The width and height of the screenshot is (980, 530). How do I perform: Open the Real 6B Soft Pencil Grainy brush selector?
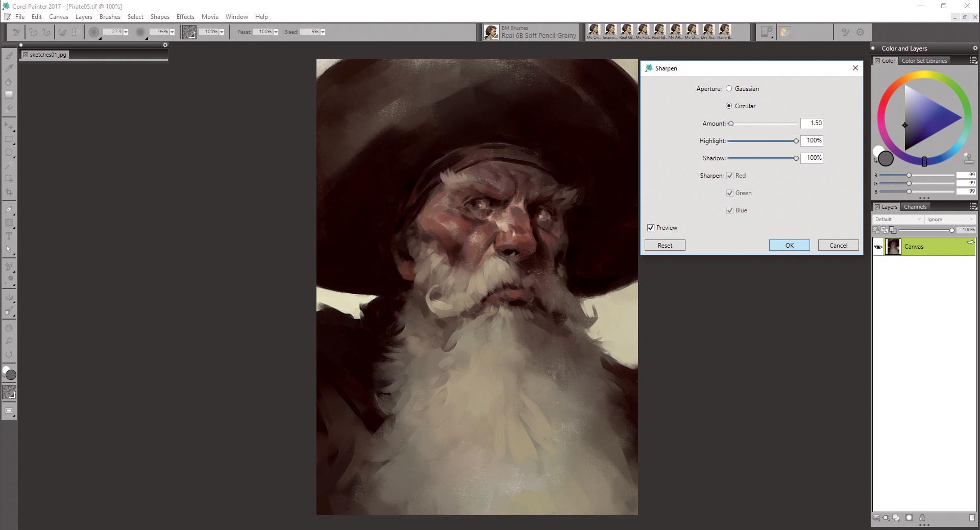531,32
